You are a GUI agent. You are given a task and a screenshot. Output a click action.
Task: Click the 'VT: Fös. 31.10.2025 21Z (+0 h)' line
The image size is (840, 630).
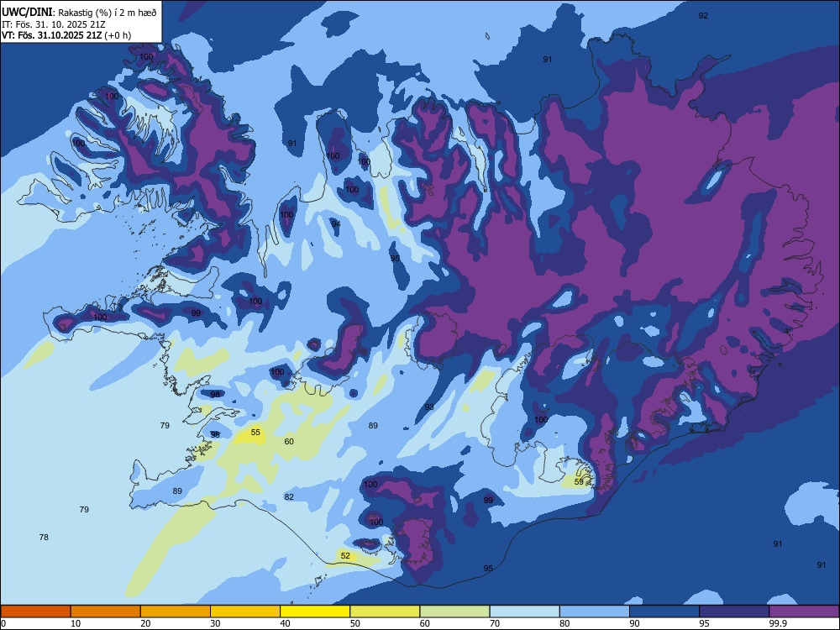click(x=66, y=35)
